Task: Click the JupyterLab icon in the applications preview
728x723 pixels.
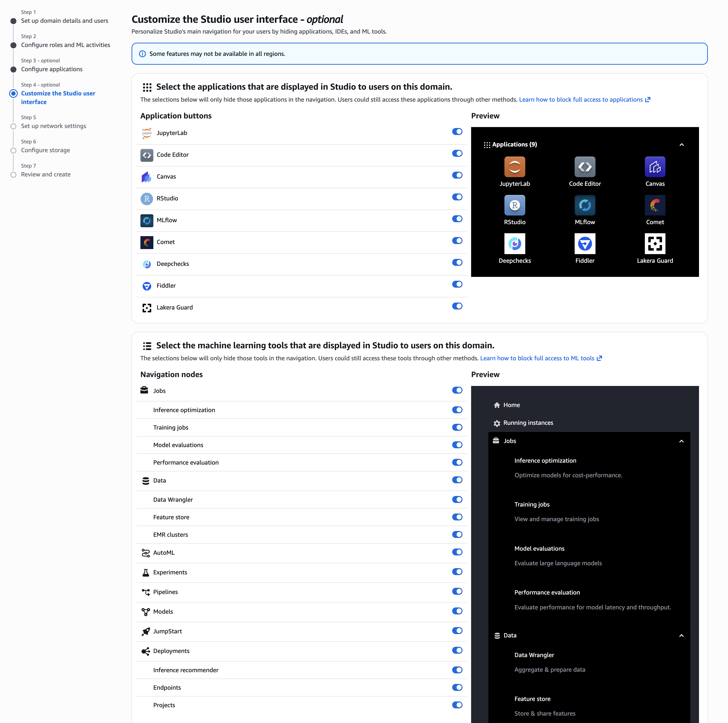Action: (515, 167)
